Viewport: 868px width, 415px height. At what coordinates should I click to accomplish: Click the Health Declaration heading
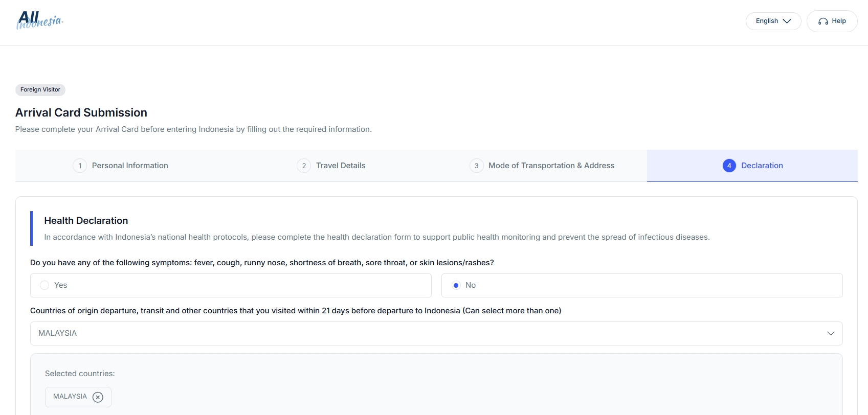86,220
